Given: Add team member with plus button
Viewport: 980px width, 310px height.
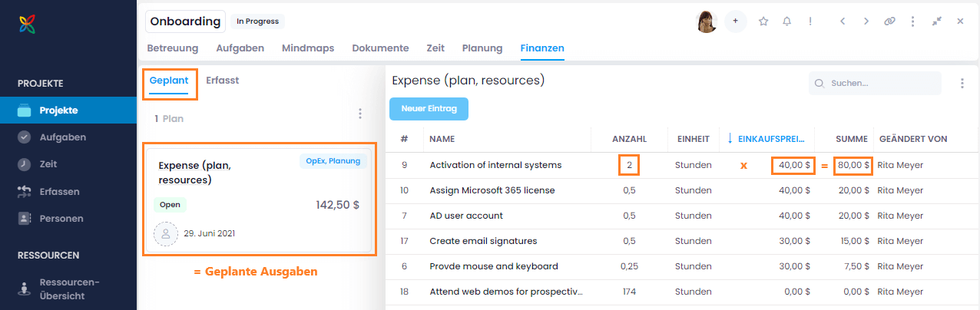Looking at the screenshot, I should tap(735, 21).
